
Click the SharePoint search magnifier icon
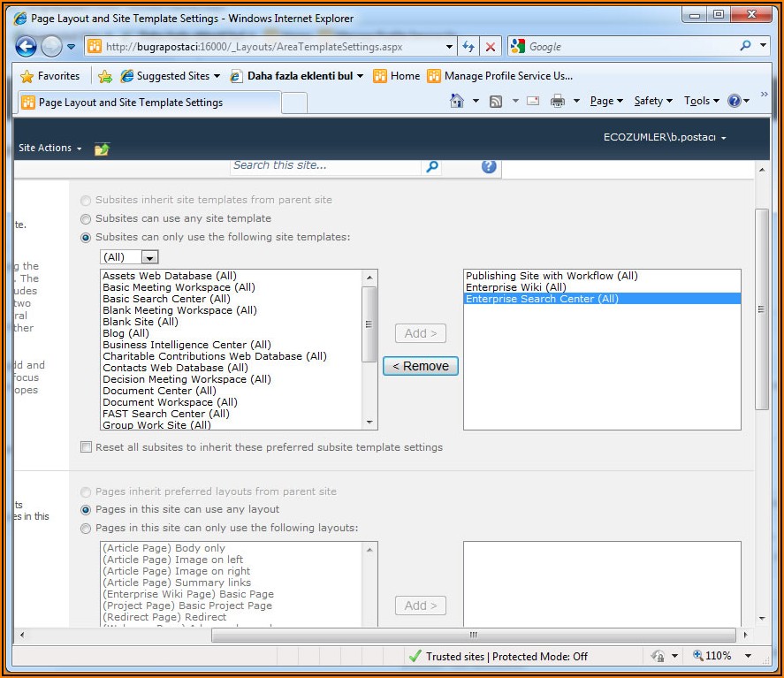coord(432,166)
